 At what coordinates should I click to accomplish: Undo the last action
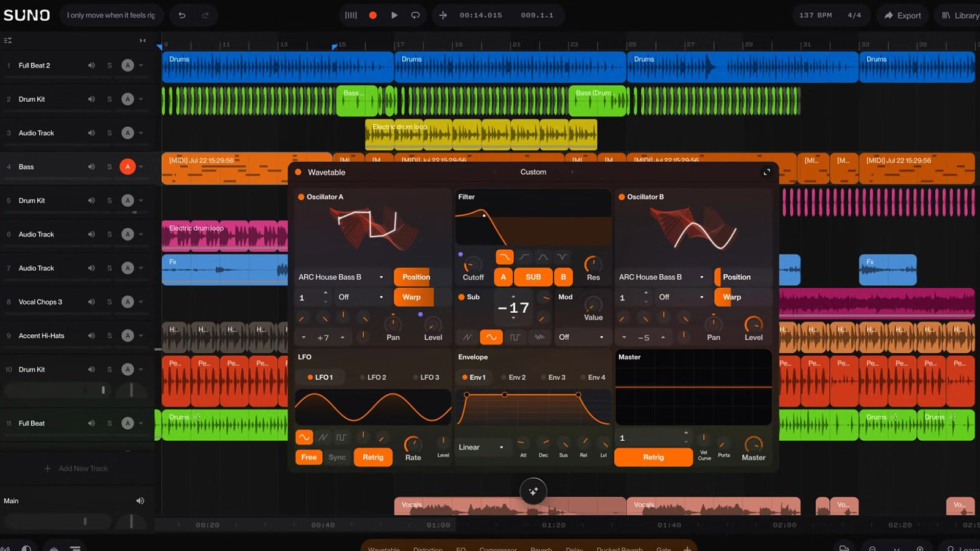pyautogui.click(x=182, y=15)
